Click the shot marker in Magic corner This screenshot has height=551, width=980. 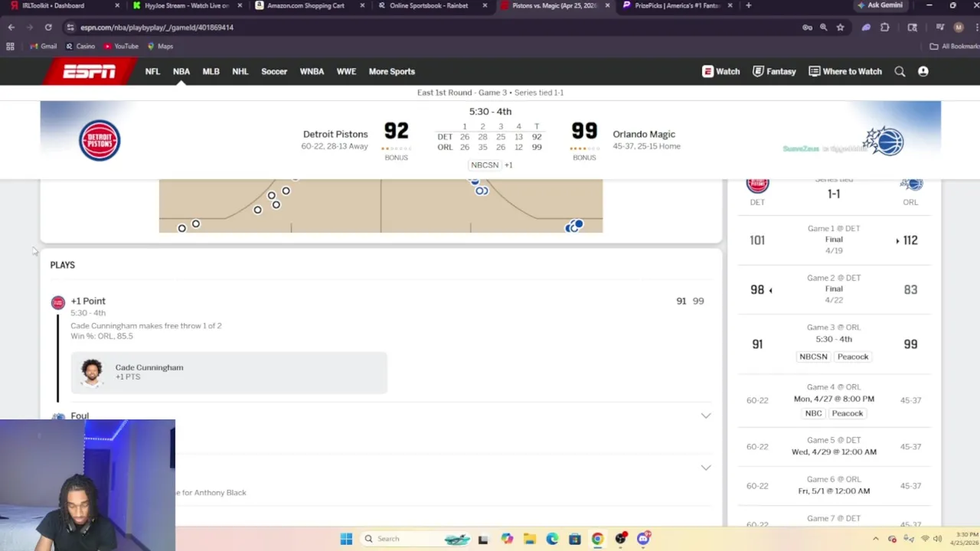[x=573, y=226]
